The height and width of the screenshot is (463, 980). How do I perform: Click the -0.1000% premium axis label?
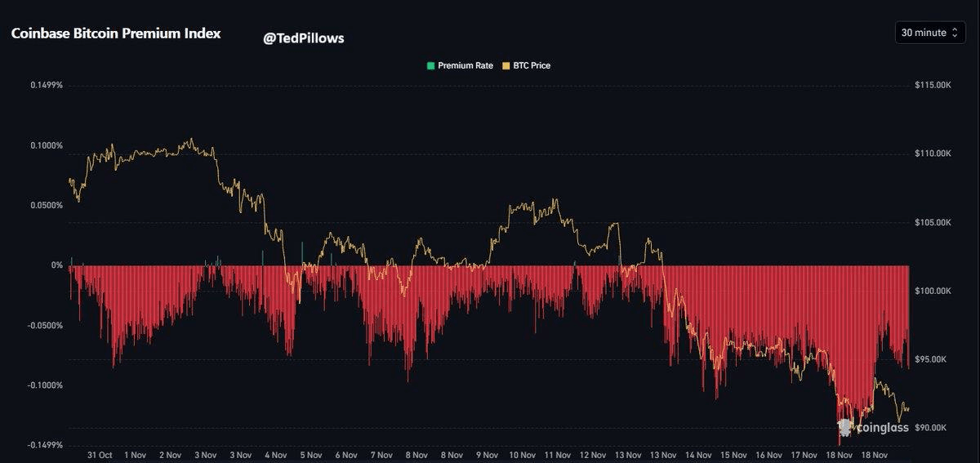coord(45,385)
